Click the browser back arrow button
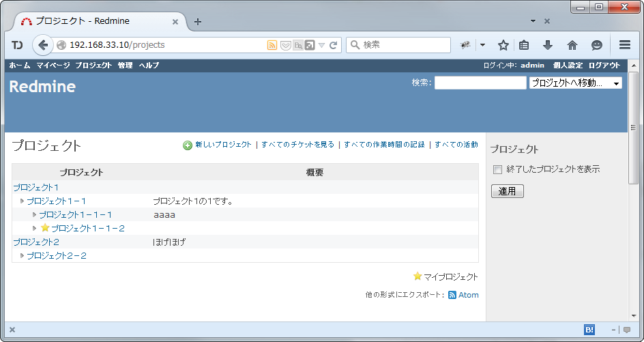 (43, 45)
